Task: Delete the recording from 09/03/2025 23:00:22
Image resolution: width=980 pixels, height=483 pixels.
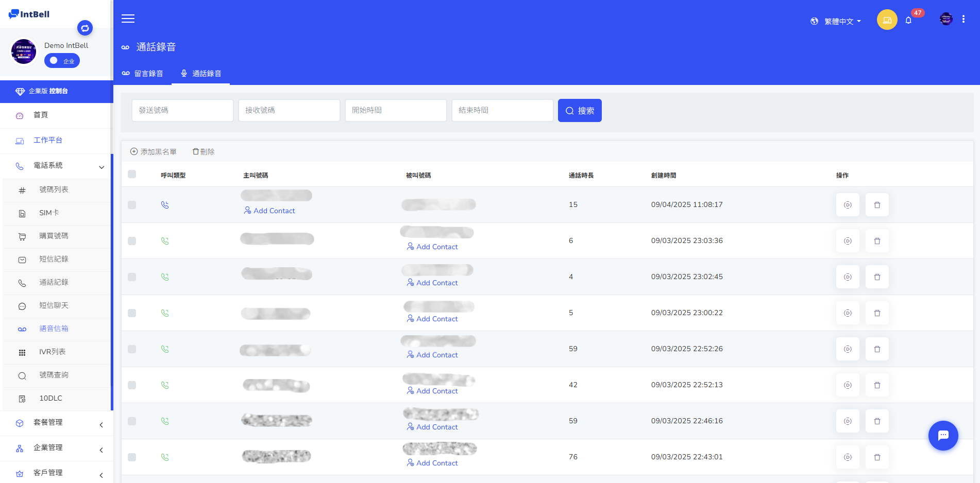Action: [x=877, y=313]
